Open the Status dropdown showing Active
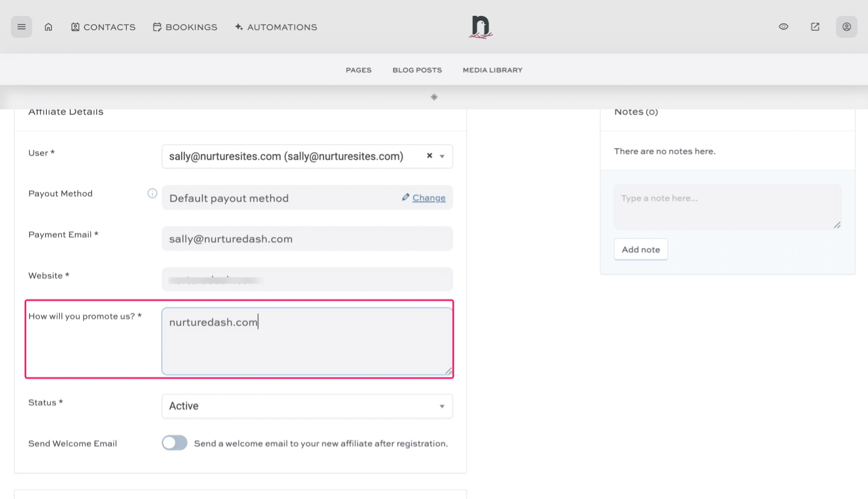This screenshot has height=499, width=868. point(307,406)
